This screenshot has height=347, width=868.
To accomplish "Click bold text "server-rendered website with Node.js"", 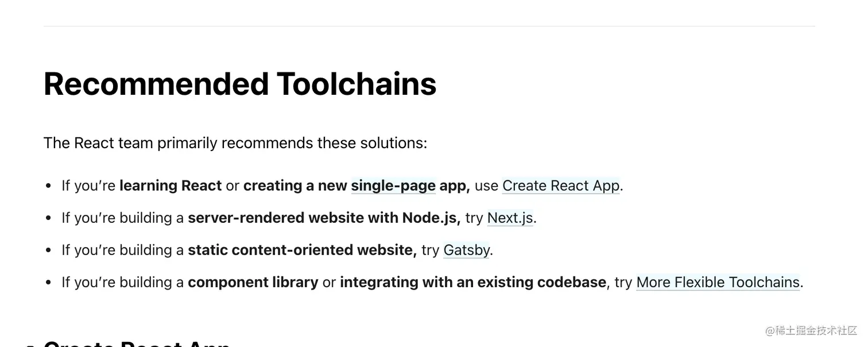I will [324, 218].
